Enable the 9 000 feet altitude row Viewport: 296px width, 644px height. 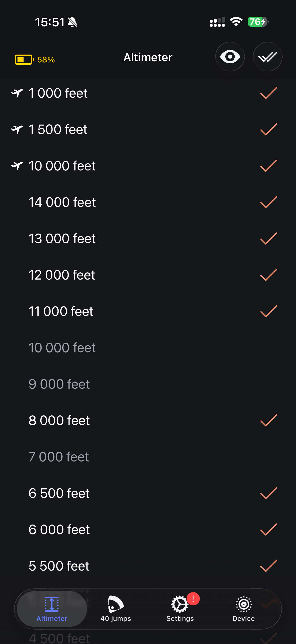click(x=148, y=384)
